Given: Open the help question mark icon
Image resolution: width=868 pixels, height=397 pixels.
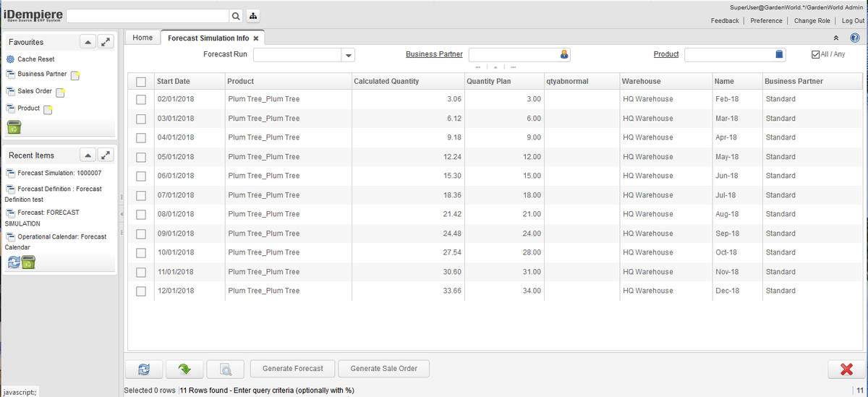Looking at the screenshot, I should click(854, 38).
